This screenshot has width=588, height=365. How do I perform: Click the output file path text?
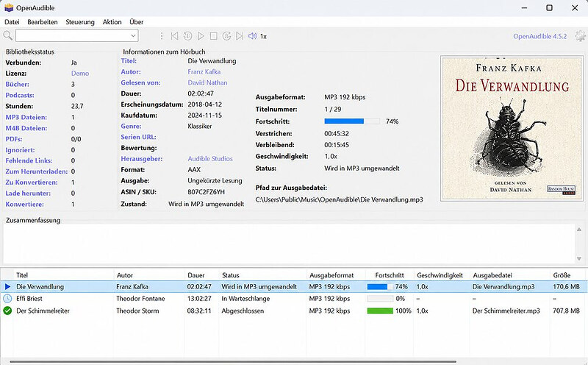point(339,199)
